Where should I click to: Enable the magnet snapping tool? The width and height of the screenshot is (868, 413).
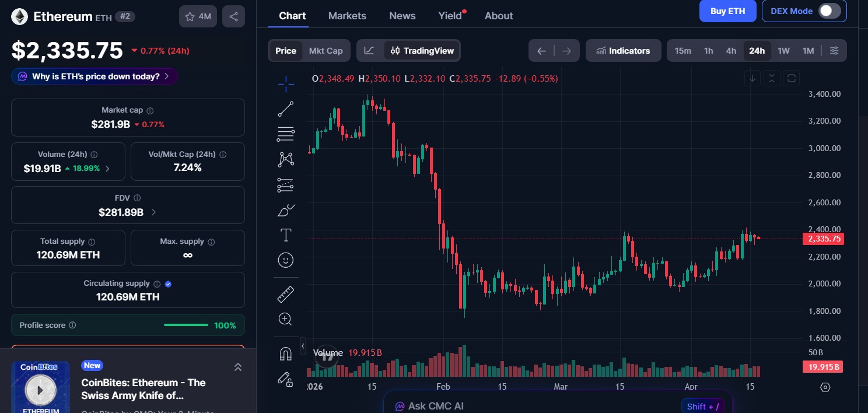(285, 352)
